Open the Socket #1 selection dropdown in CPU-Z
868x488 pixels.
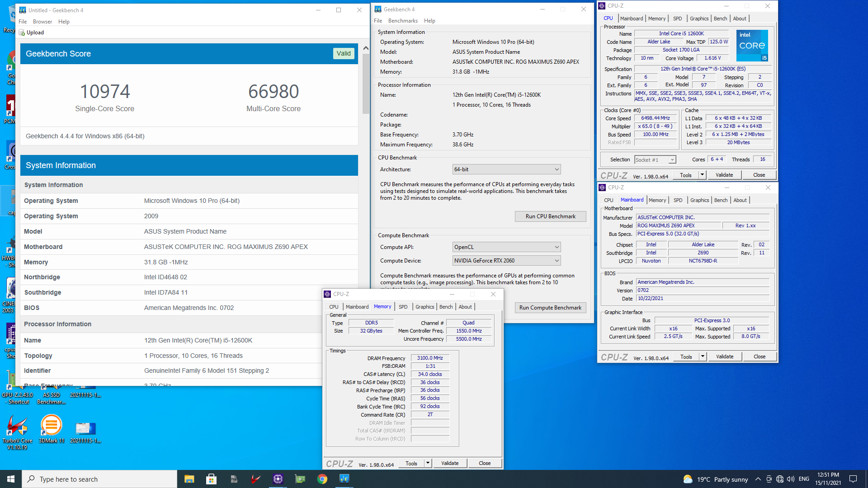tap(655, 160)
